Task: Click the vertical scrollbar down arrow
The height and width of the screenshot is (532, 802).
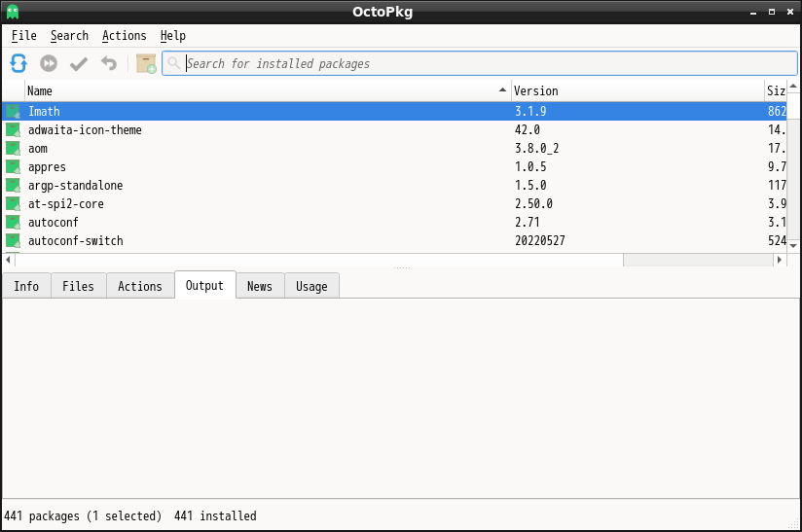Action: 793,246
